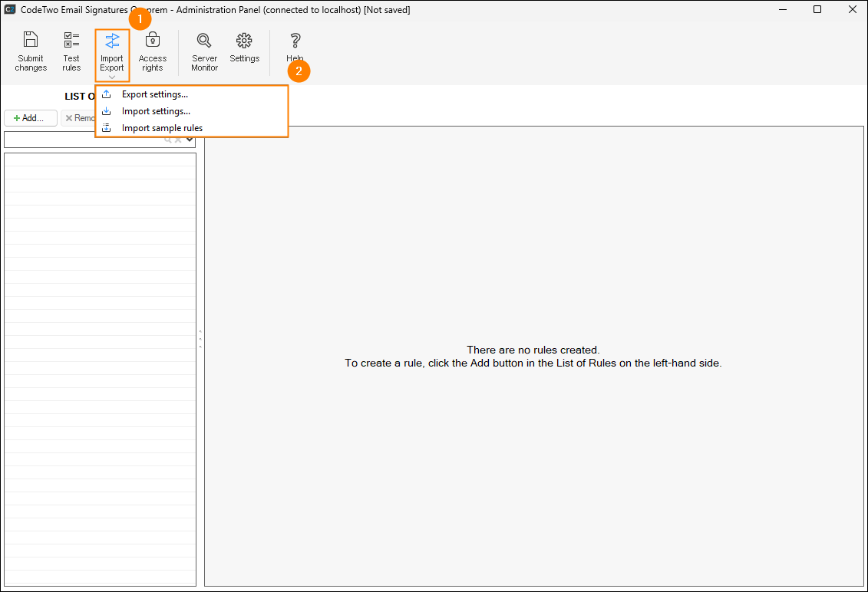Click the Submit changes toolbar icon
The width and height of the screenshot is (868, 592).
click(31, 41)
